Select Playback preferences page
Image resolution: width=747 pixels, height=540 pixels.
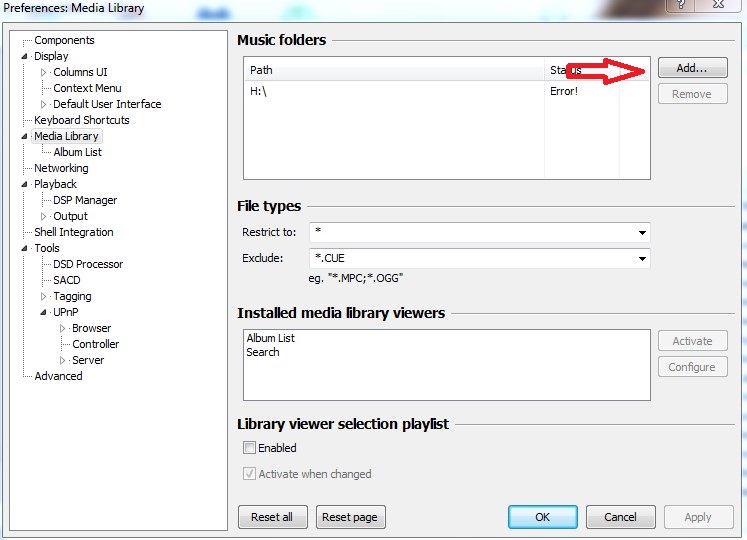point(55,184)
